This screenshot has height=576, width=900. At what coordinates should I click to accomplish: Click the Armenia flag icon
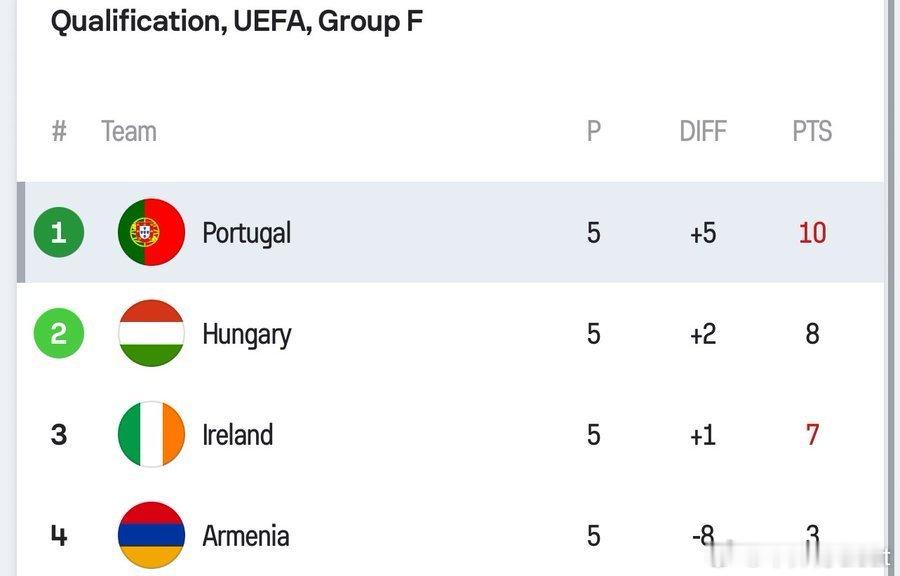pyautogui.click(x=151, y=535)
